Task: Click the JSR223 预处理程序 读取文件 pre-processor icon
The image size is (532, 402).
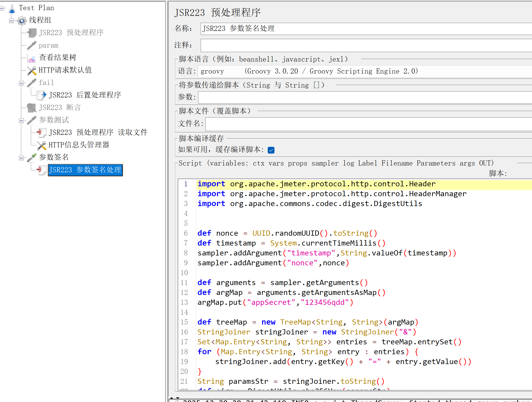Action: pyautogui.click(x=42, y=133)
